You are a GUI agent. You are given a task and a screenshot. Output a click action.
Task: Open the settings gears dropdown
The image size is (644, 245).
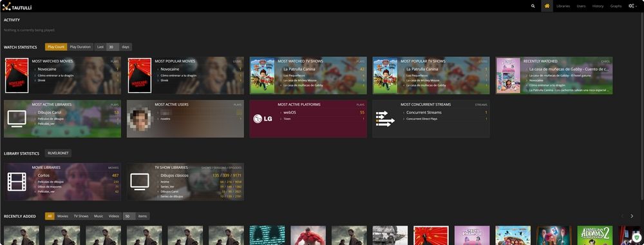[x=633, y=6]
